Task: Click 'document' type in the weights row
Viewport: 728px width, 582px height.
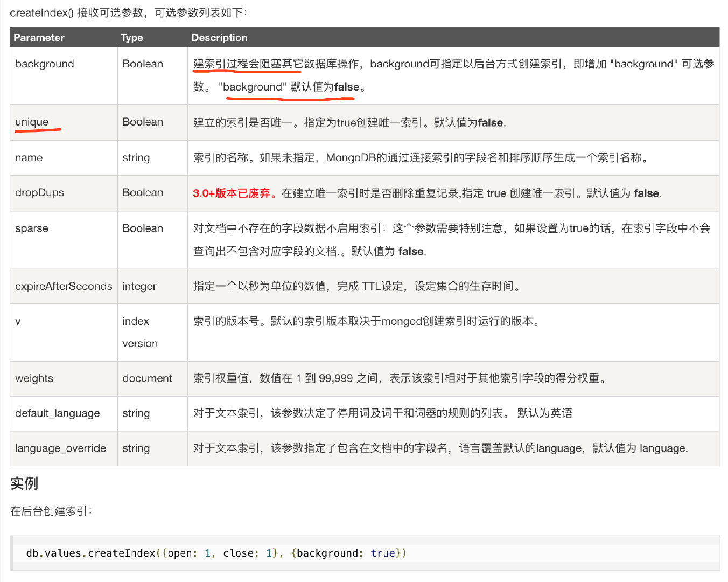Action: (x=148, y=378)
